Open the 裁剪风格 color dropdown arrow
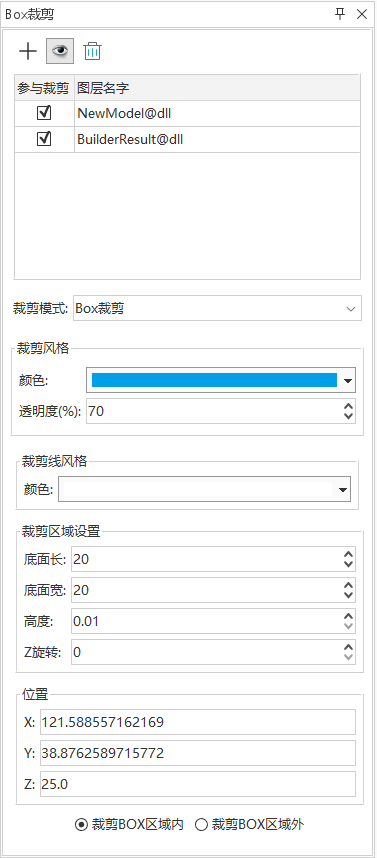The width and height of the screenshot is (377, 858). pos(347,380)
